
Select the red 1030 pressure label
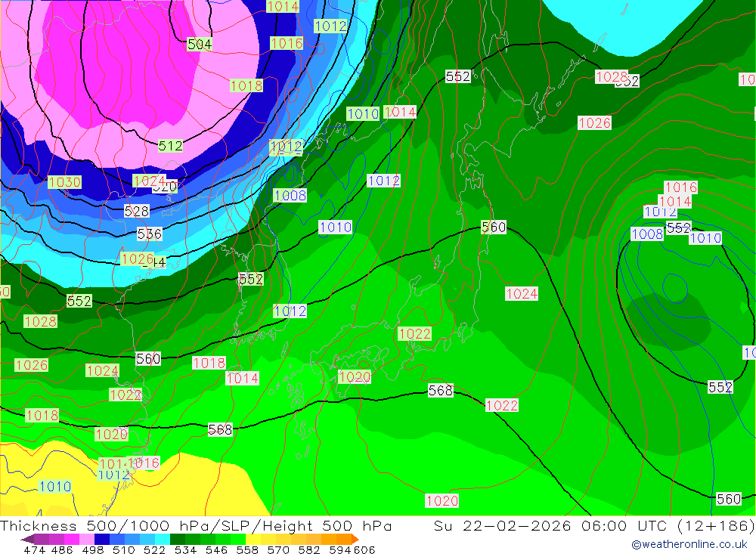(64, 182)
